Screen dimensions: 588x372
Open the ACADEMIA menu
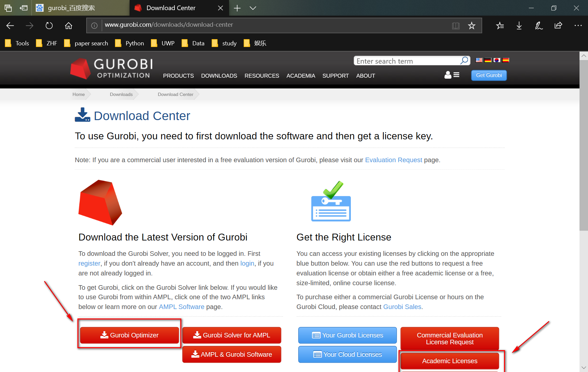(301, 76)
